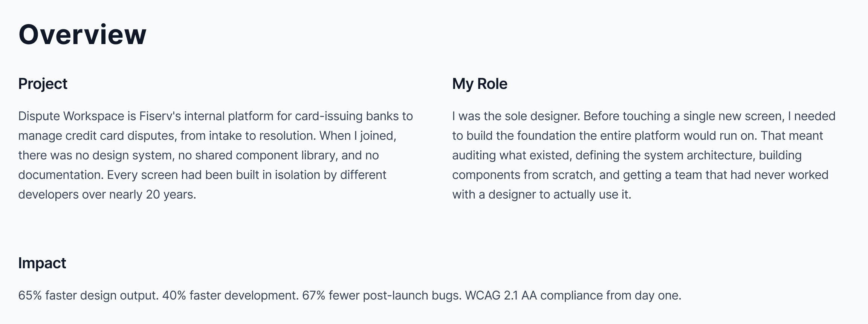Click the Impact section heading
This screenshot has height=324, width=868.
42,263
